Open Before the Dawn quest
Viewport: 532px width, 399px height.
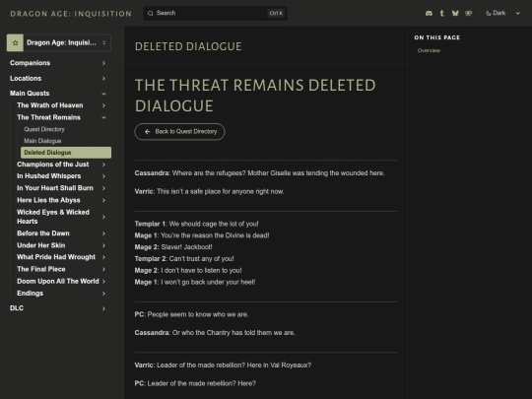pyautogui.click(x=43, y=233)
